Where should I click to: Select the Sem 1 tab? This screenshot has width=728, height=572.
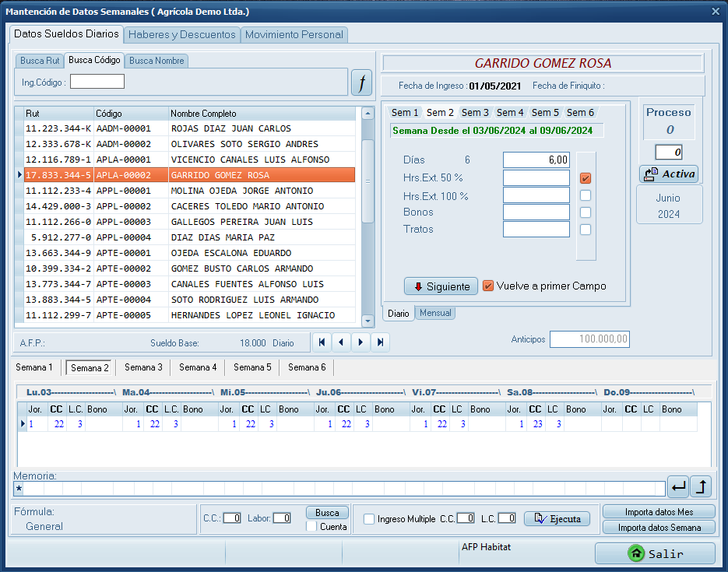(x=405, y=113)
